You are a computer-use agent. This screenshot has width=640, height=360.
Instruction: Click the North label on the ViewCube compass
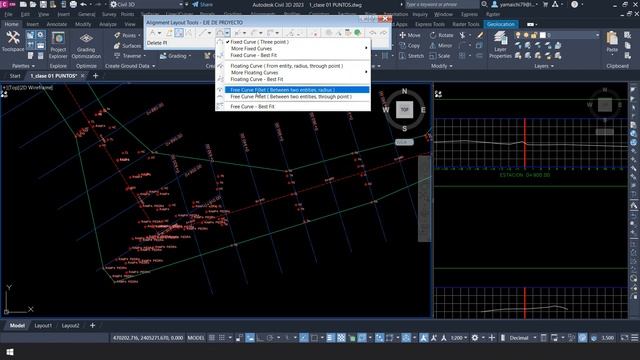(x=404, y=91)
